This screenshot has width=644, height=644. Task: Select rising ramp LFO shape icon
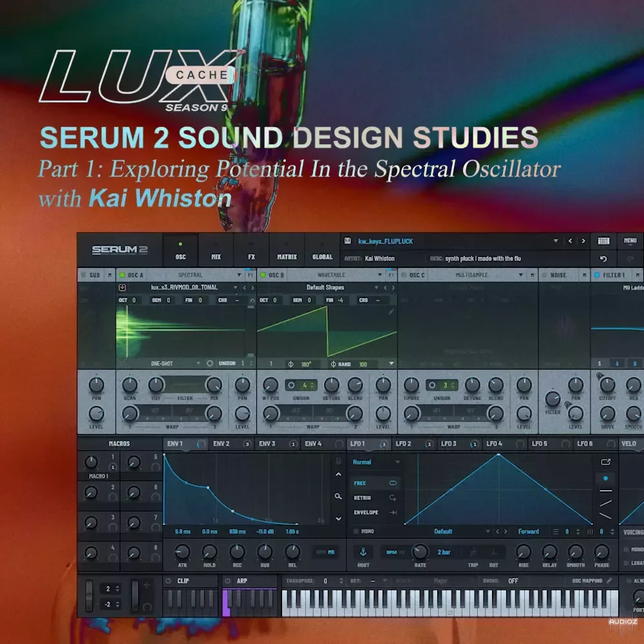[x=605, y=503]
